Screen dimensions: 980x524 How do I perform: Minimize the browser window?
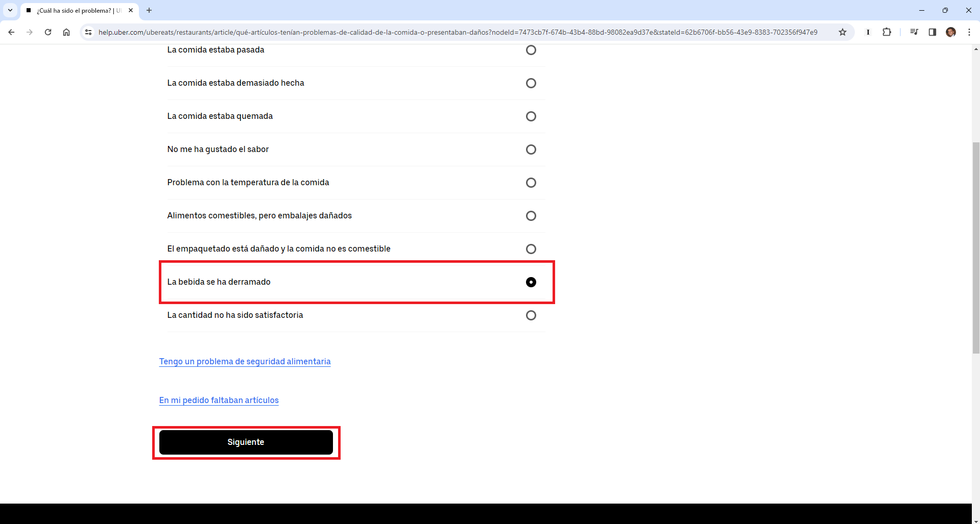[922, 10]
